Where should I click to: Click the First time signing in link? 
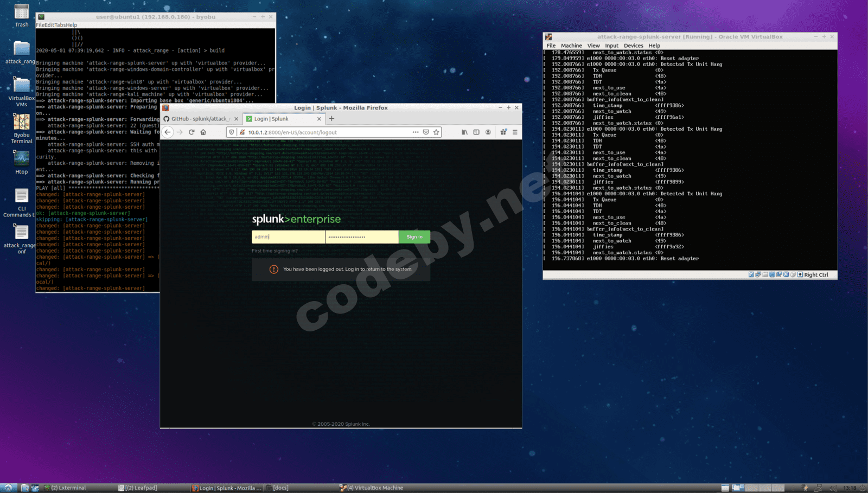pos(275,251)
